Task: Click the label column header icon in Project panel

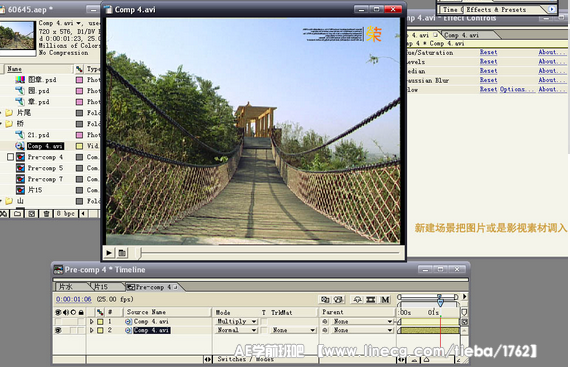Action: (79, 69)
